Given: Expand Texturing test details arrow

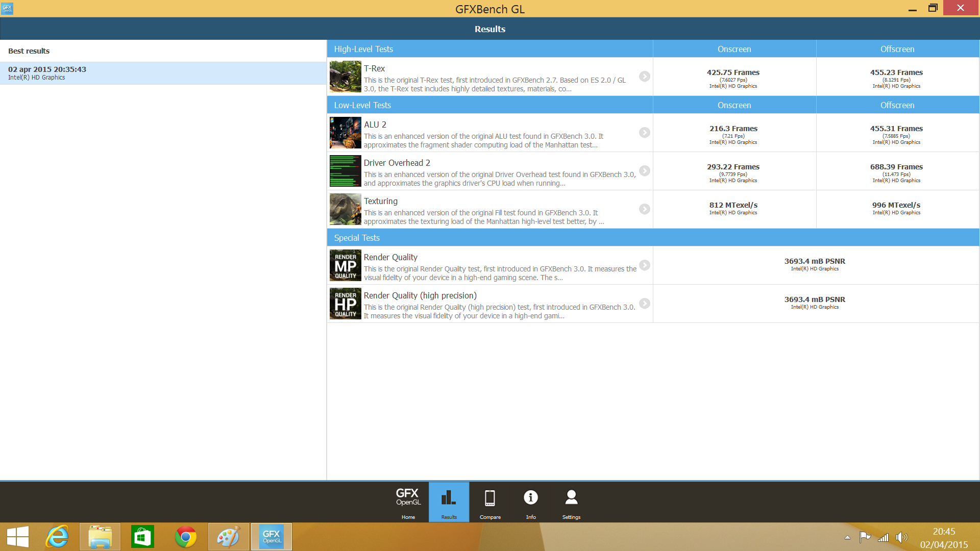Looking at the screenshot, I should coord(645,209).
